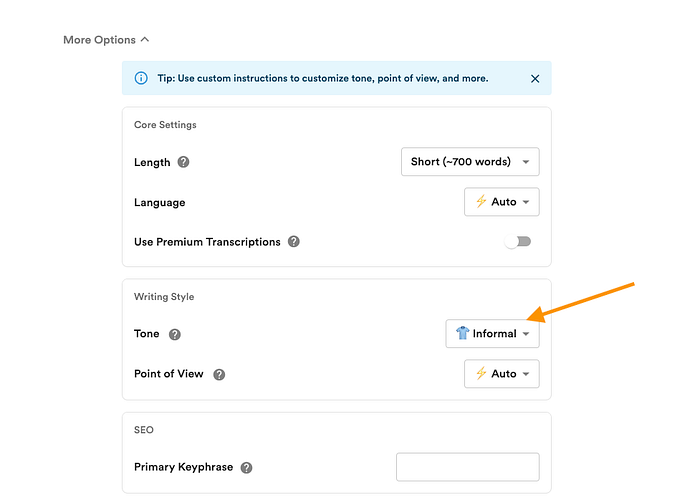
Task: Click the shirt icon in Tone selector
Action: click(462, 334)
